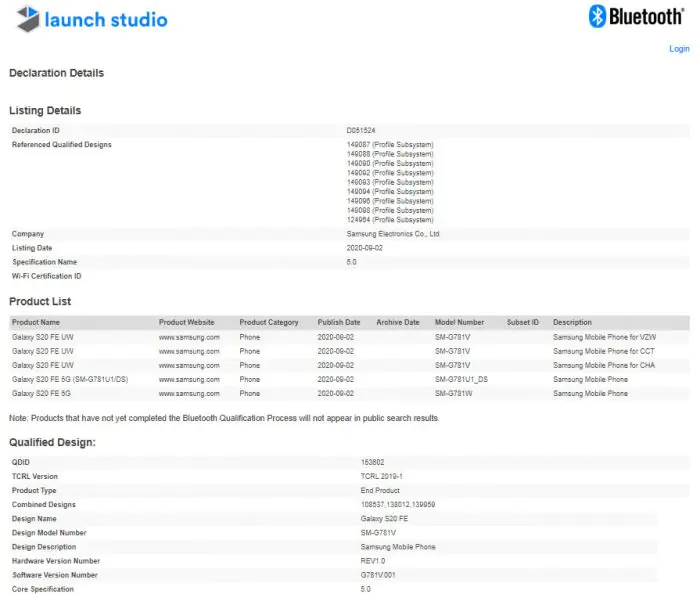
Task: Click referenced design 124964 (Profile Subsystem)
Action: [390, 220]
